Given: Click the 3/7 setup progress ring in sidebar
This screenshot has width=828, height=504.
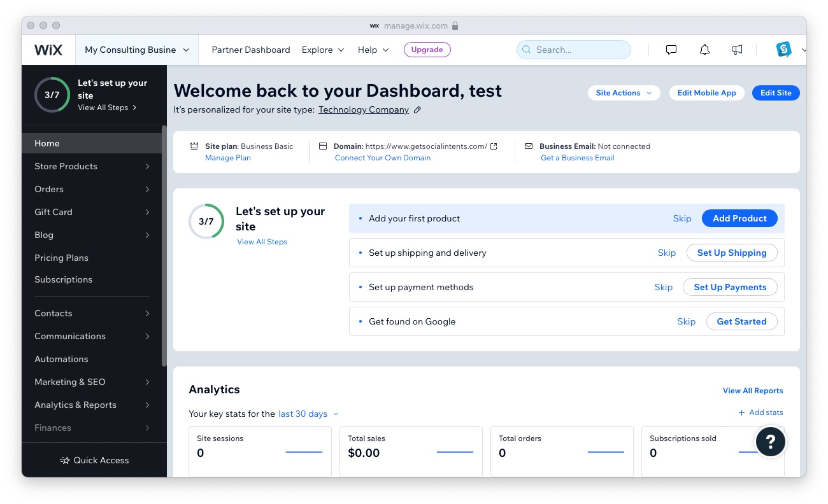Looking at the screenshot, I should [x=52, y=95].
